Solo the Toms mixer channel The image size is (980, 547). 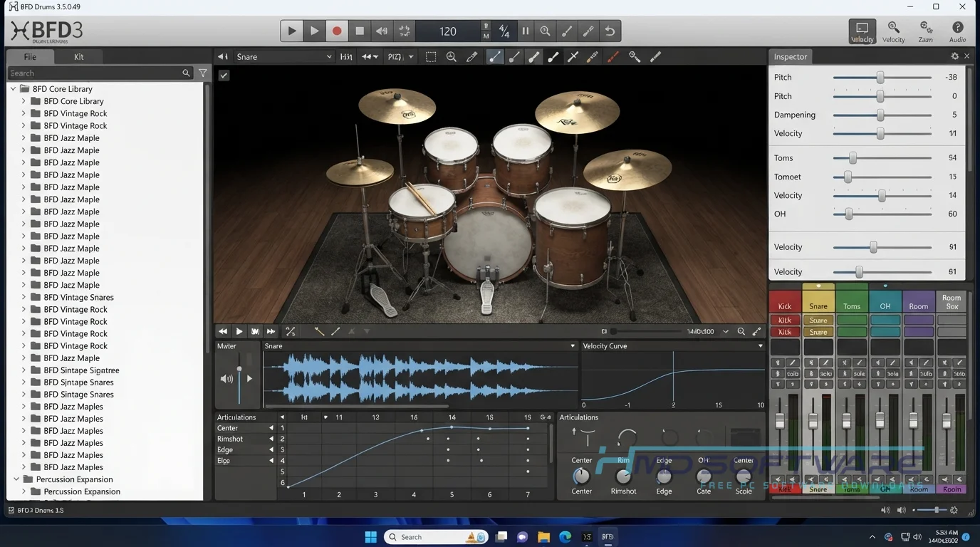859,373
